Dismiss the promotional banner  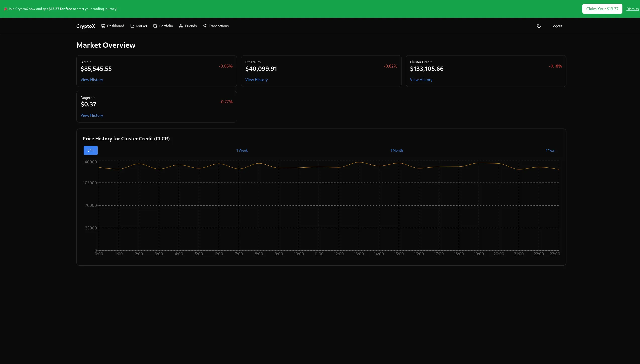[x=632, y=9]
